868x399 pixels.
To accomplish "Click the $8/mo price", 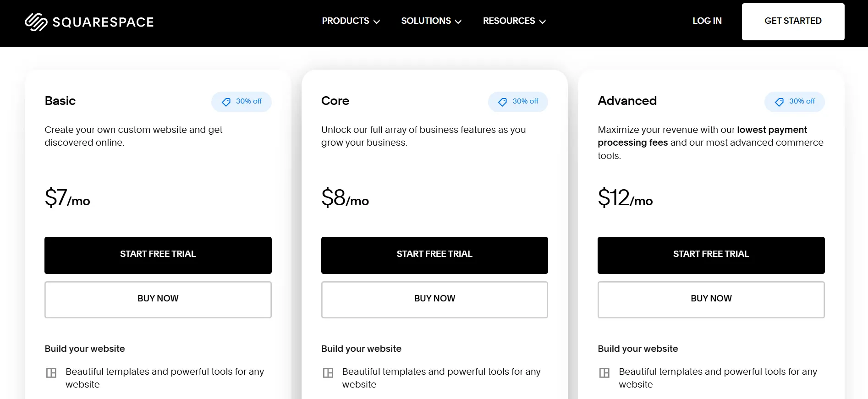I will 345,198.
